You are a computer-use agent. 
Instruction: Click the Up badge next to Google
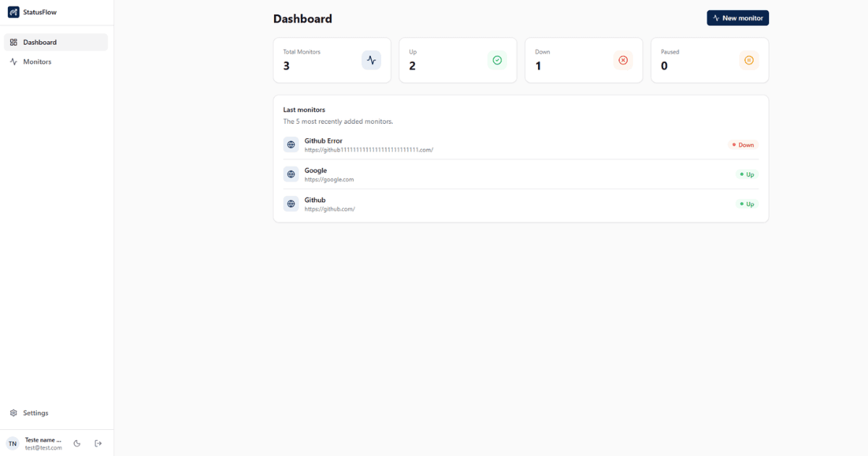point(746,174)
